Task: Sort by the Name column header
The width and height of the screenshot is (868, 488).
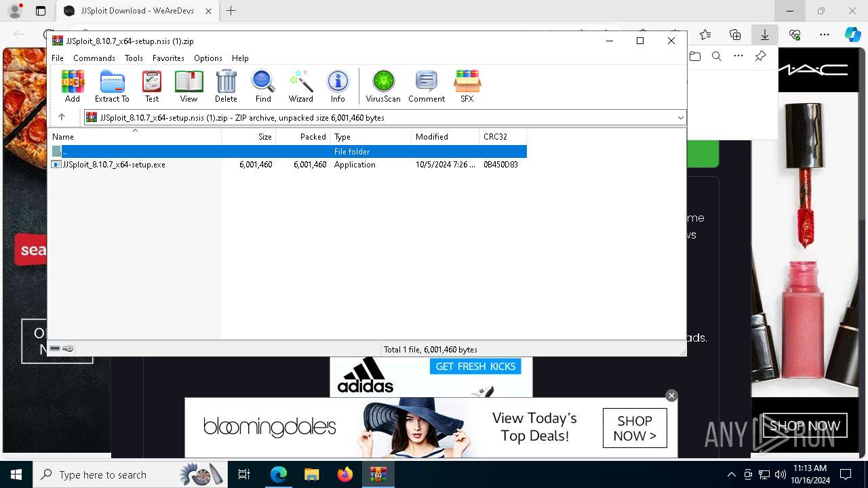Action: point(135,136)
